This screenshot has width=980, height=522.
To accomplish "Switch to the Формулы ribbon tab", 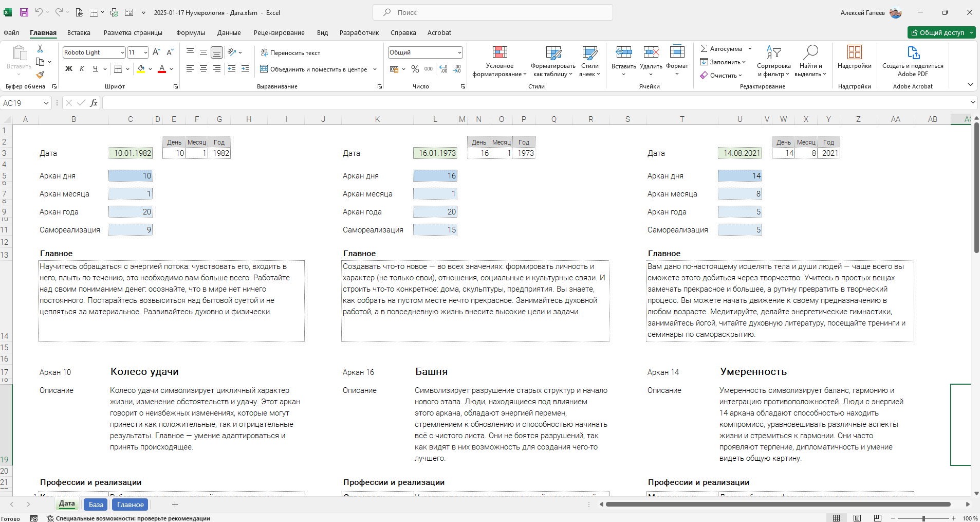I will (190, 32).
